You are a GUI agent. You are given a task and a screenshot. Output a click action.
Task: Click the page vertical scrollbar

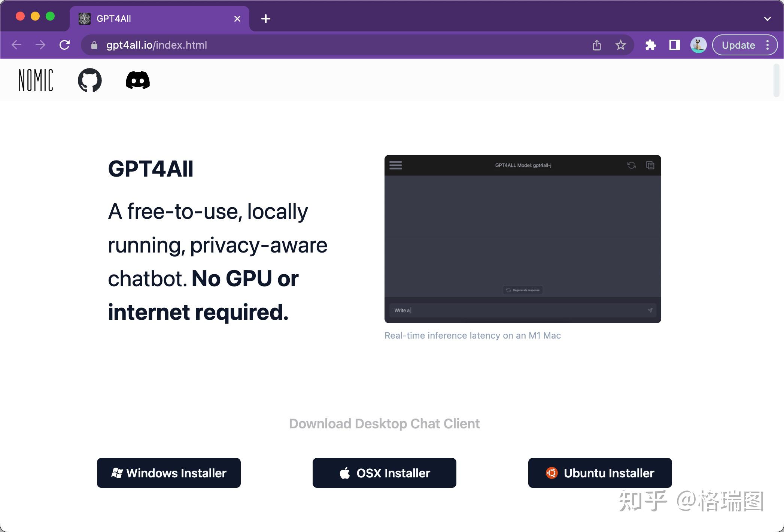tap(776, 80)
